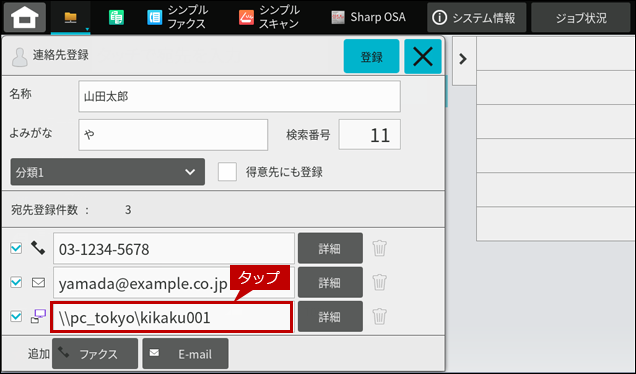The height and width of the screenshot is (374, 636).
Task: Check ジョブ状況 button
Action: coord(581,17)
